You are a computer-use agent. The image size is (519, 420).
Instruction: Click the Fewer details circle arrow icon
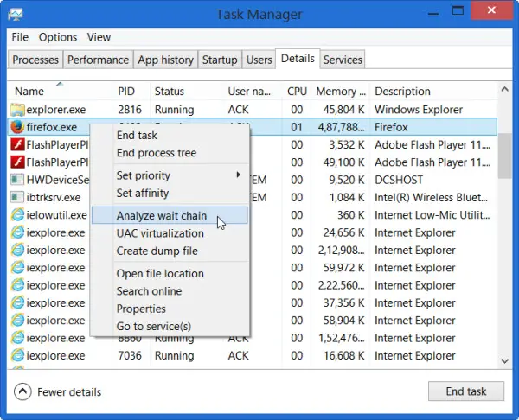[22, 391]
